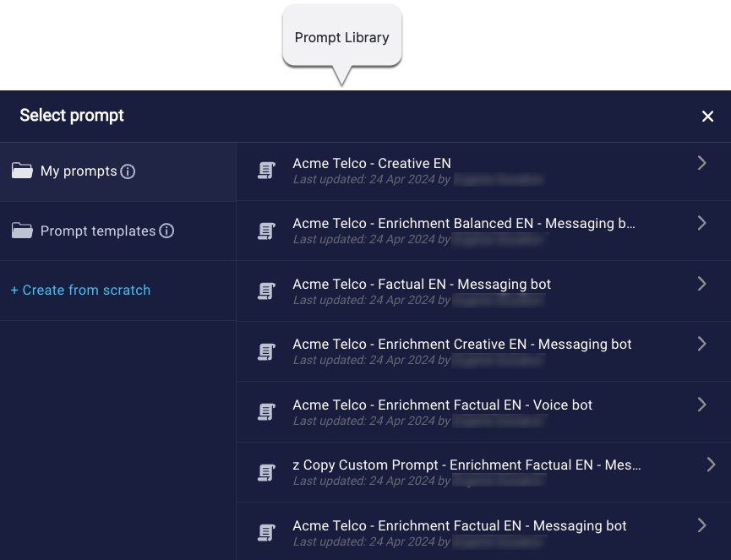The image size is (731, 560).
Task: Select Enrichment Factual EN - Messaging bot prompt
Action: 483,531
